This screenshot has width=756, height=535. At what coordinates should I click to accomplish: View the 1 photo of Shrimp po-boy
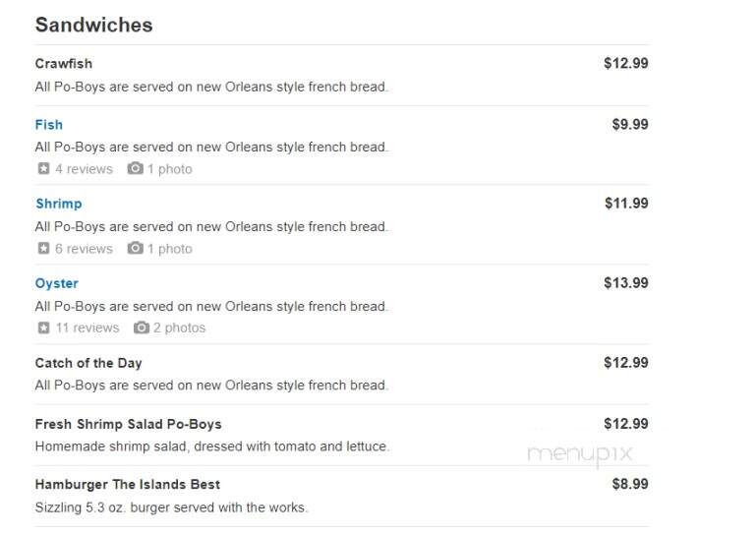click(x=170, y=249)
